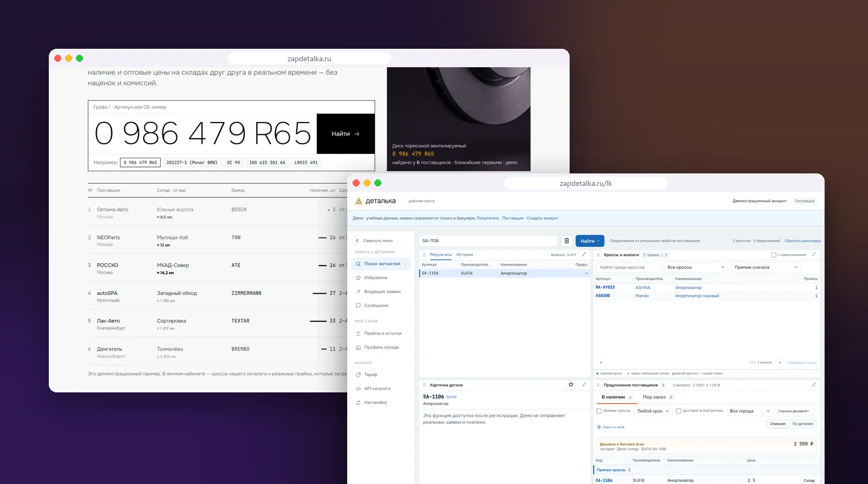Open Настройки sliders item in sidebar

pos(371,403)
